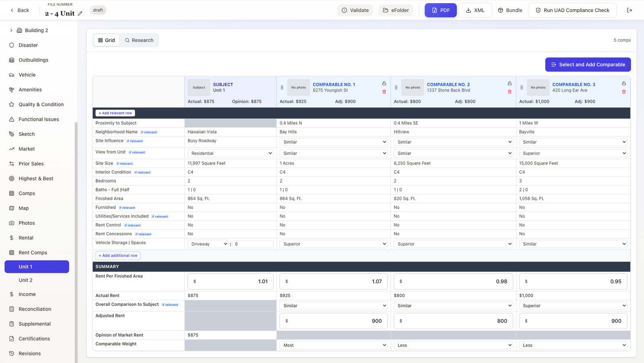
Task: Open View from Unit dropdown for Comparable 3
Action: [573, 153]
